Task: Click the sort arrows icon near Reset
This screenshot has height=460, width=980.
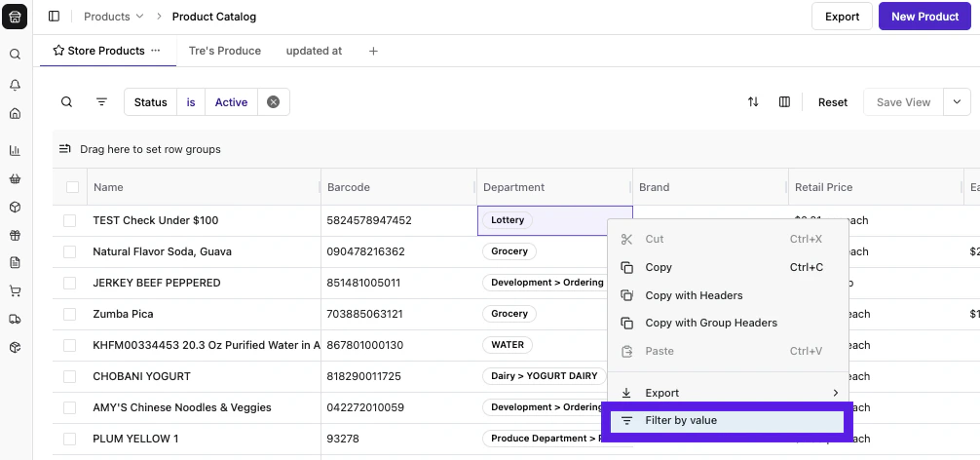Action: pyautogui.click(x=753, y=102)
